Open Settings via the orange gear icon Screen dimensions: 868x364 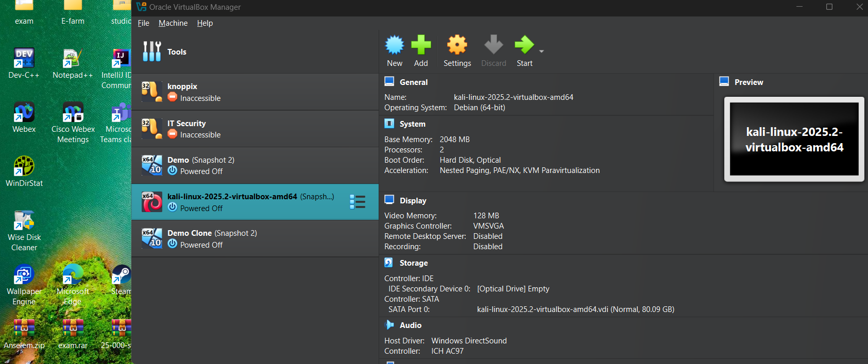pyautogui.click(x=457, y=45)
